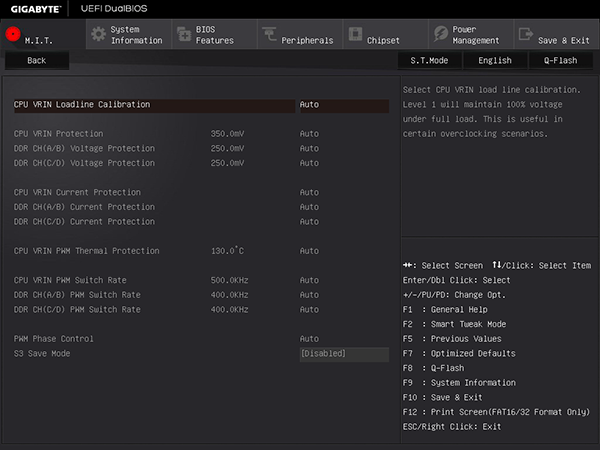
Task: Click the Save & Exit arrow icon
Action: [x=525, y=34]
